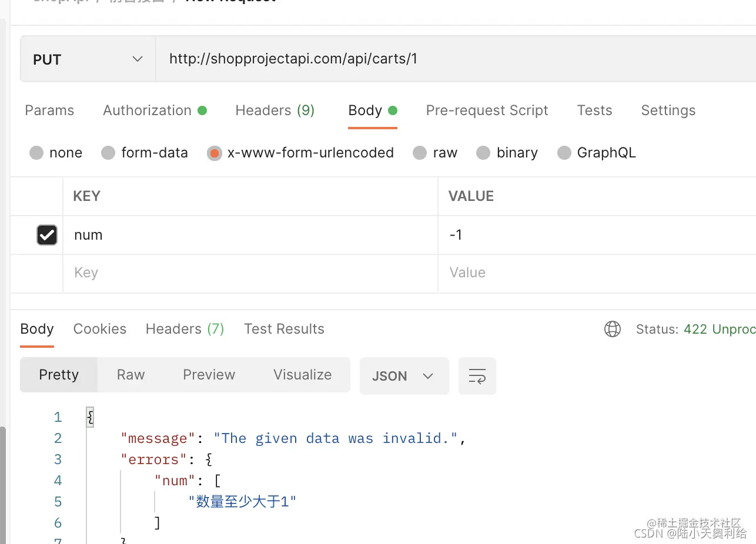This screenshot has width=756, height=544.
Task: Uncheck the num parameter checkbox
Action: (47, 235)
